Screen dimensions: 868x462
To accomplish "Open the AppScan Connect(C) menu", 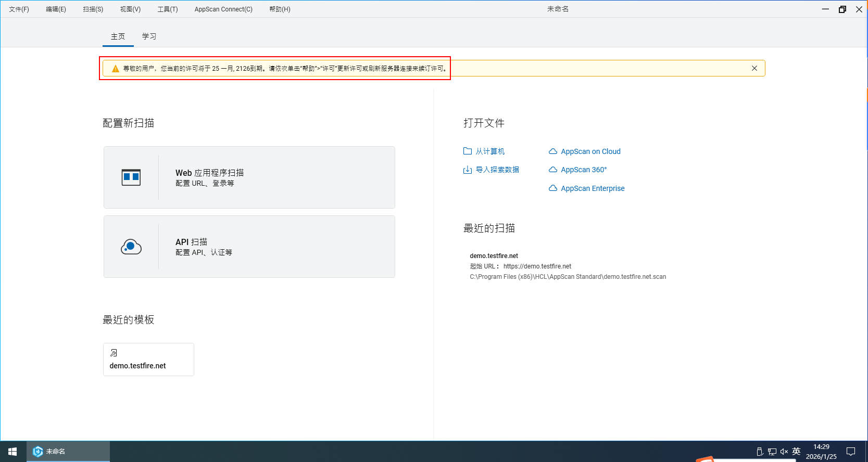I will tap(223, 9).
